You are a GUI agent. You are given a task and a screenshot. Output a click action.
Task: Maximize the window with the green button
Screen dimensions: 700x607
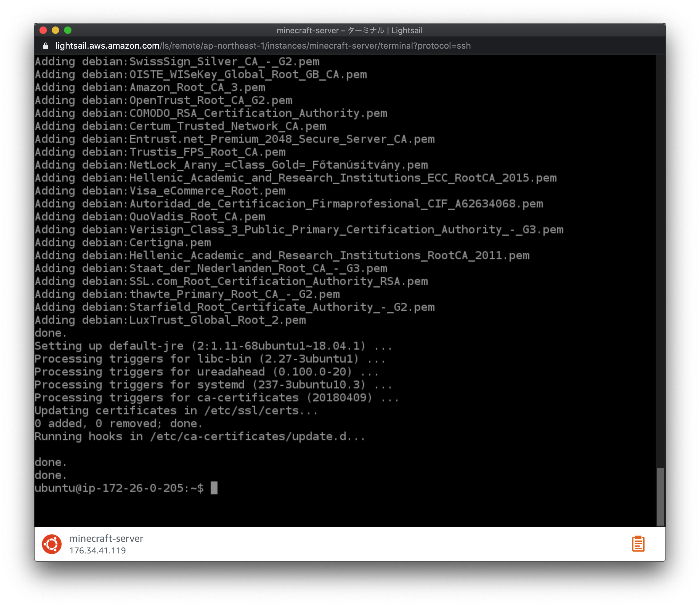coord(68,30)
